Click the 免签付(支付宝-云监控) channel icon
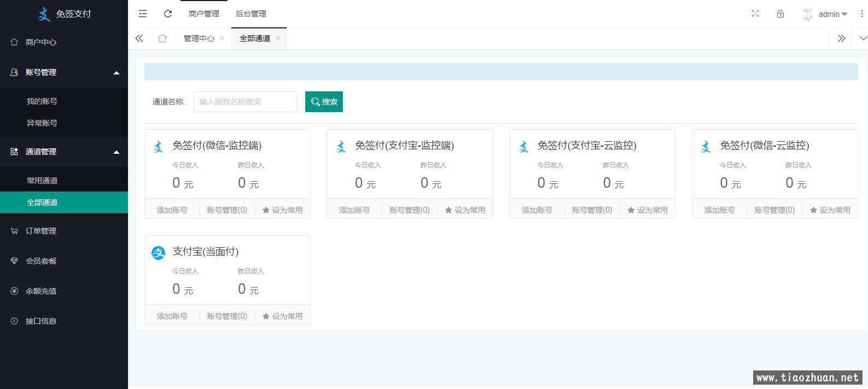Screen dimensions: 868x389 (x=523, y=147)
